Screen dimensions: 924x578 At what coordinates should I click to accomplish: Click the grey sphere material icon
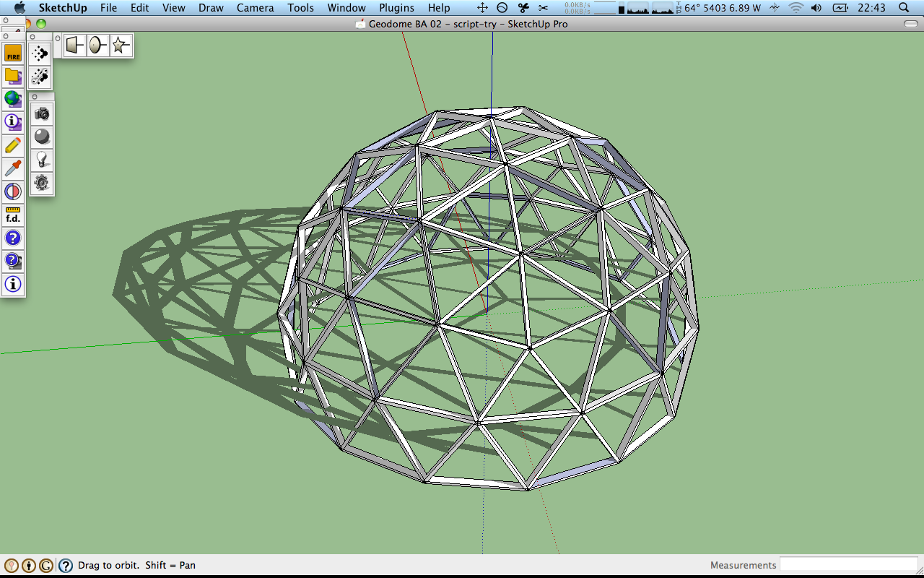[x=43, y=137]
